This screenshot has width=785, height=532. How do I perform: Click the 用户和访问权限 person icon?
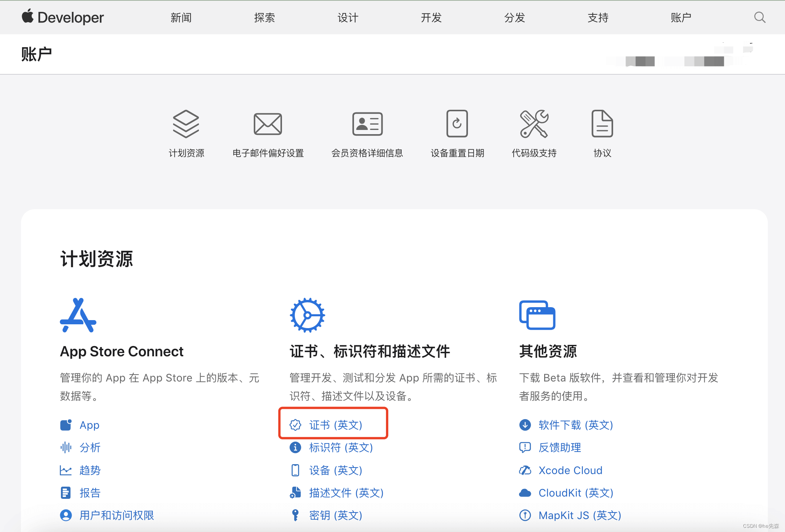(x=66, y=515)
